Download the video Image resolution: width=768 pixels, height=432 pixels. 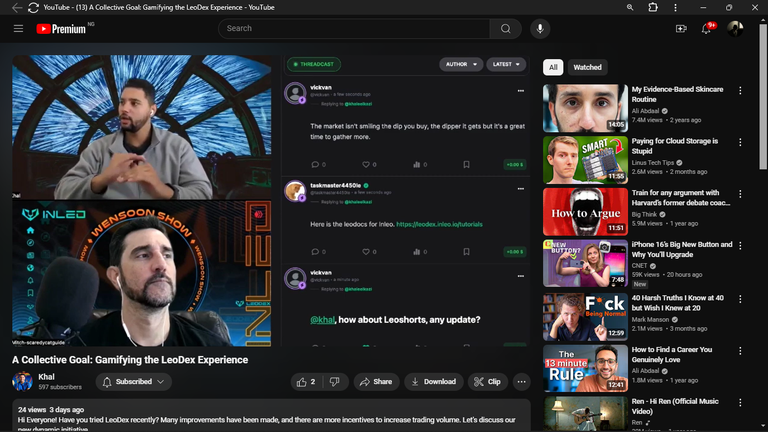(433, 382)
